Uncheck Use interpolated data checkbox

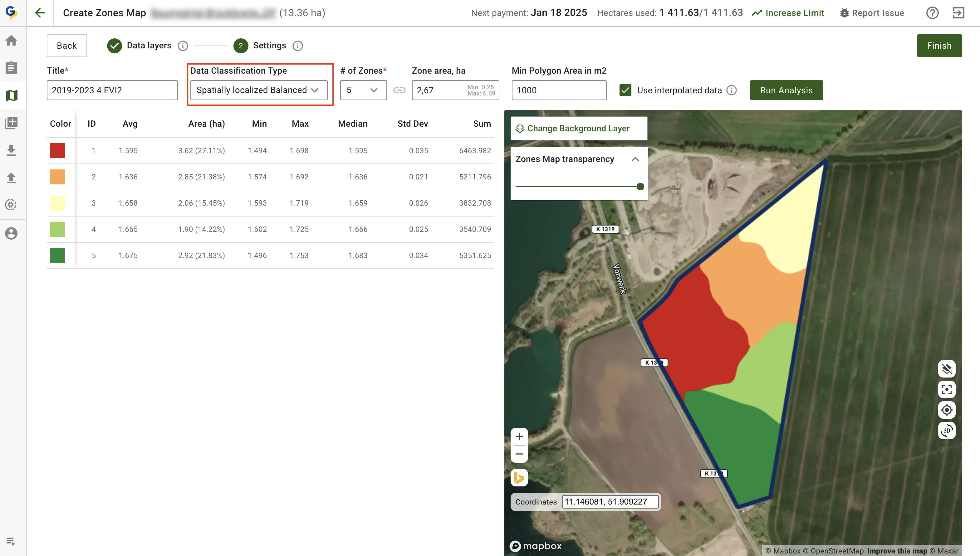pos(625,90)
